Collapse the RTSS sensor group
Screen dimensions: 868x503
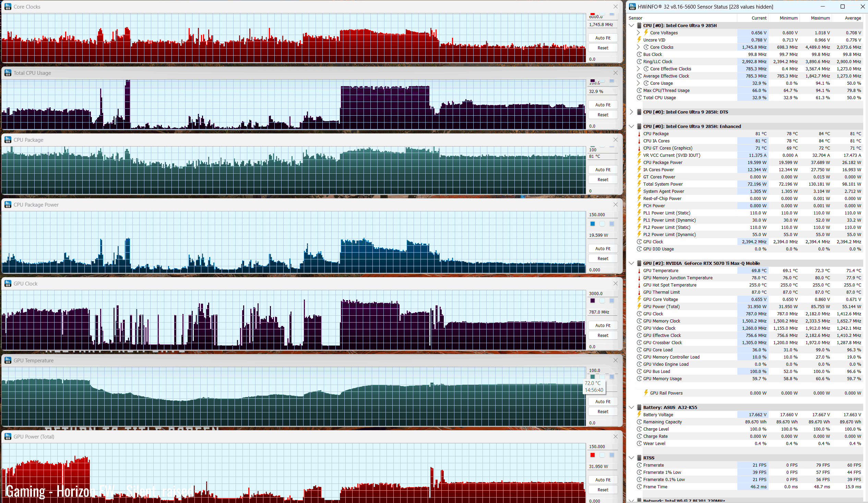(x=631, y=458)
